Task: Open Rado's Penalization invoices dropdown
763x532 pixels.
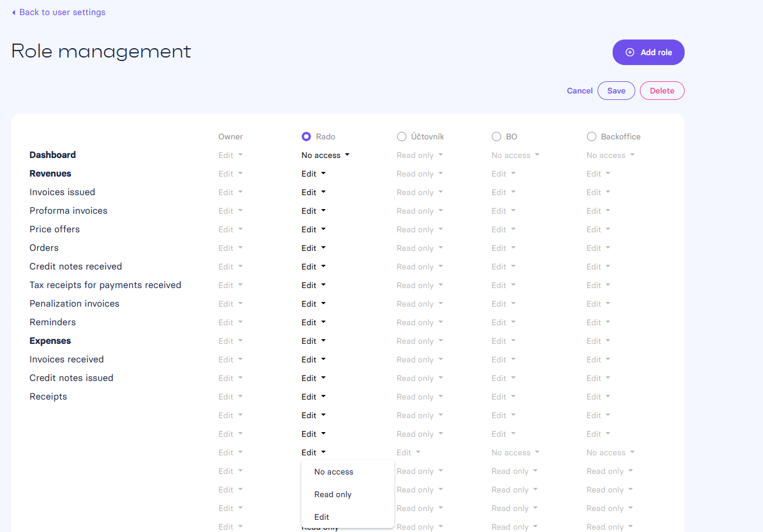Action: point(314,304)
